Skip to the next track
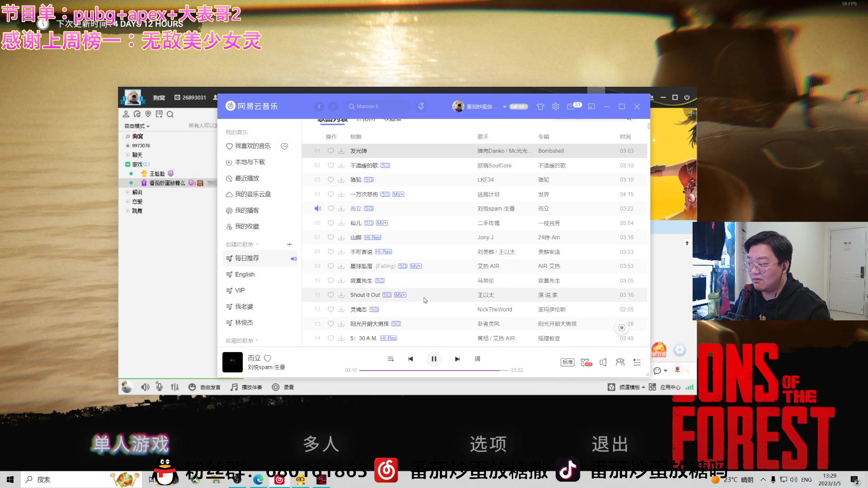The width and height of the screenshot is (868, 488). 457,359
